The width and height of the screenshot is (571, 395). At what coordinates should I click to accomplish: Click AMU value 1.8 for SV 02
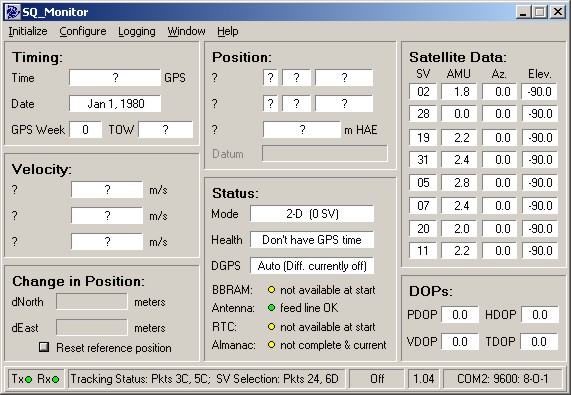click(x=459, y=91)
